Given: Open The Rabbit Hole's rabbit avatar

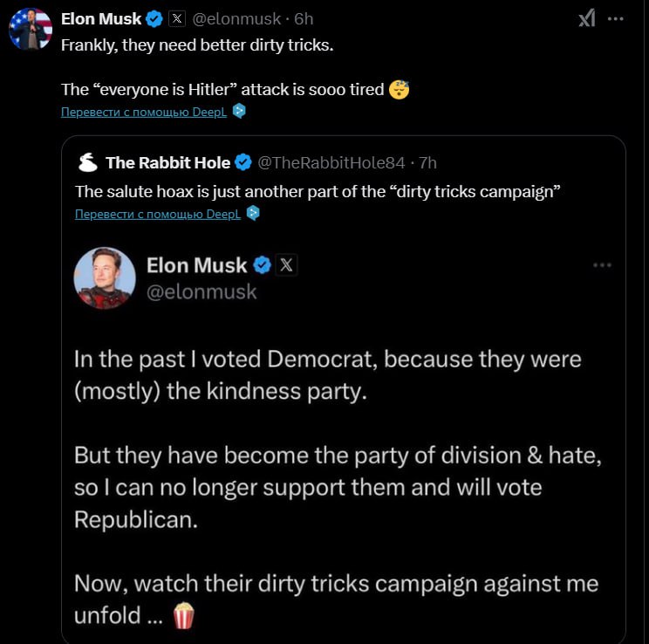Looking at the screenshot, I should coord(88,162).
